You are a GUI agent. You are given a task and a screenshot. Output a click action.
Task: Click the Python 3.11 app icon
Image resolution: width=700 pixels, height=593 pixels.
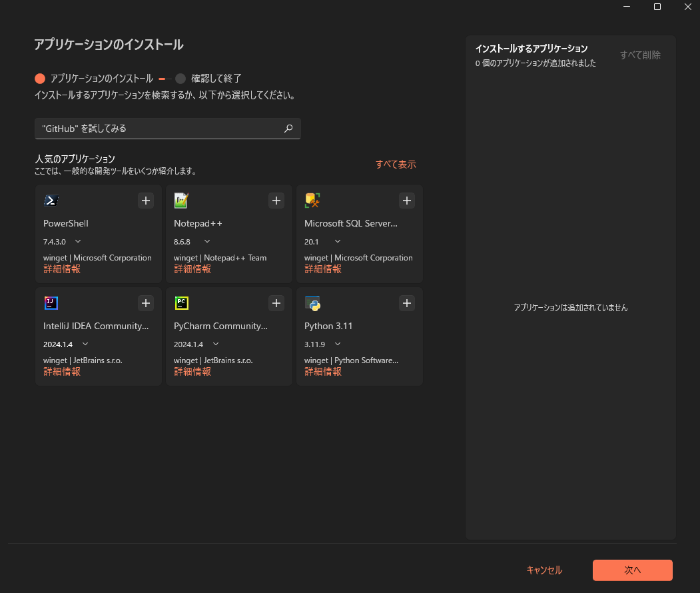click(x=312, y=303)
